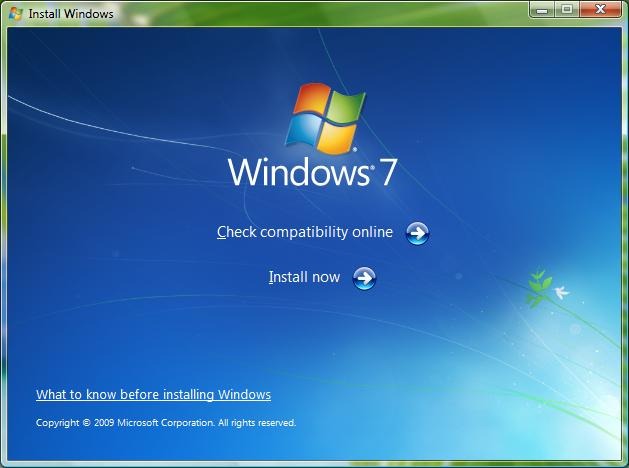The height and width of the screenshot is (468, 629).
Task: Close the Install Windows window
Action: click(601, 10)
